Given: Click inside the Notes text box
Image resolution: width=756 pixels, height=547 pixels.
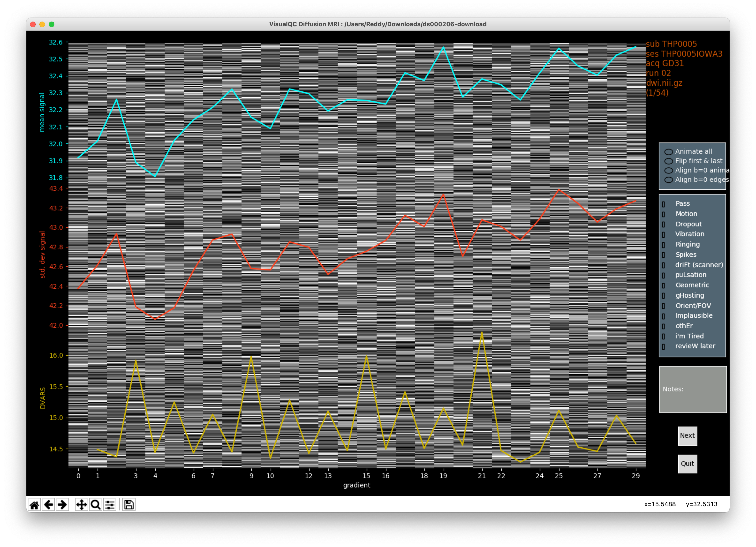Looking at the screenshot, I should 693,390.
